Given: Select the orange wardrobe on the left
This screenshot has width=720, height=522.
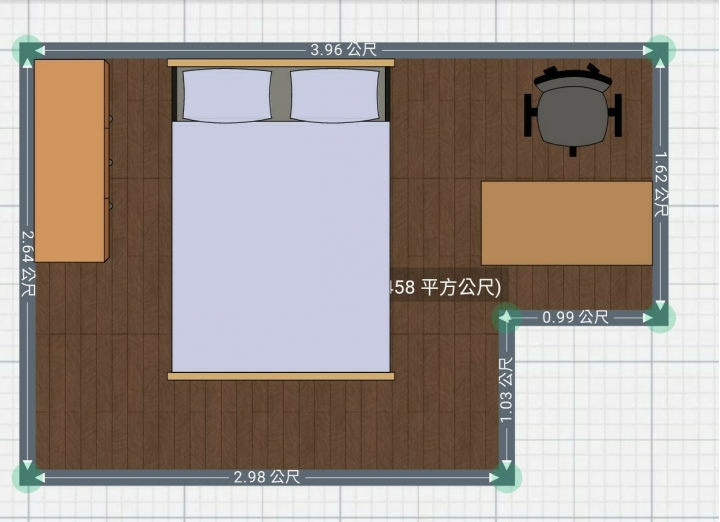Looking at the screenshot, I should (x=72, y=161).
